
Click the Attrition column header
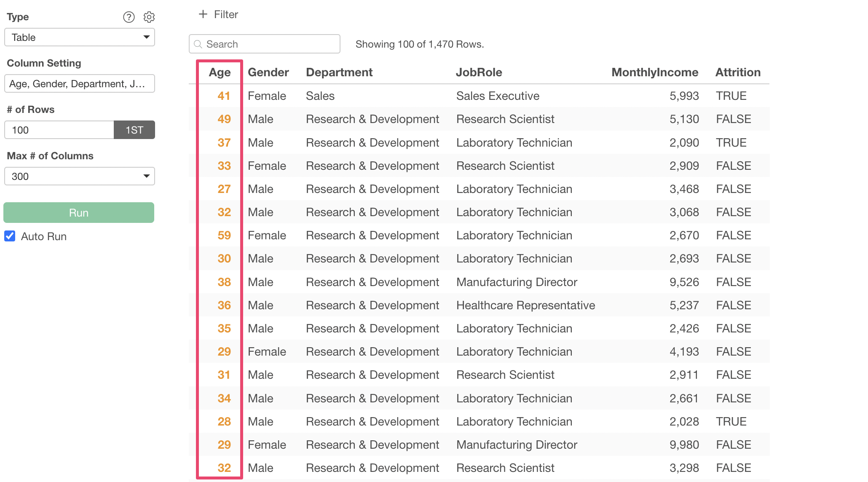[x=737, y=72]
